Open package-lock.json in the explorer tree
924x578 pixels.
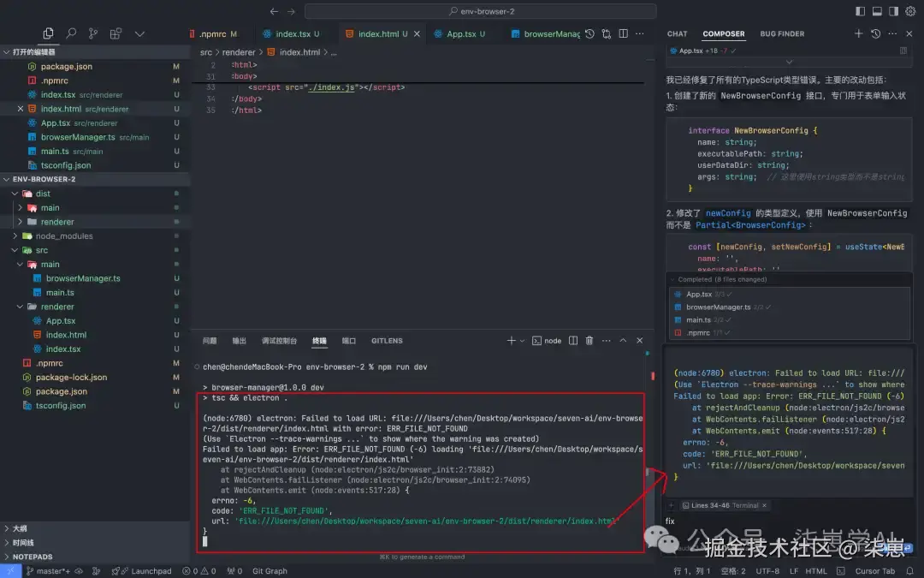click(71, 378)
